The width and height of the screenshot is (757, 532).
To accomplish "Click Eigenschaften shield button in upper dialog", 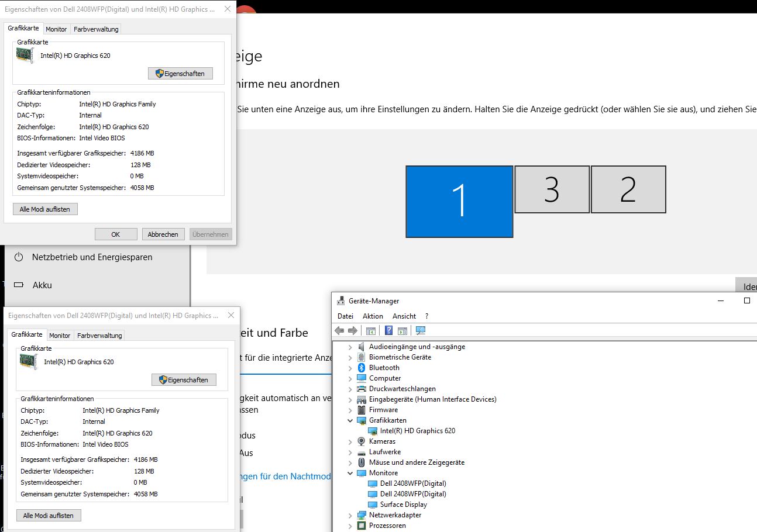I will point(180,74).
